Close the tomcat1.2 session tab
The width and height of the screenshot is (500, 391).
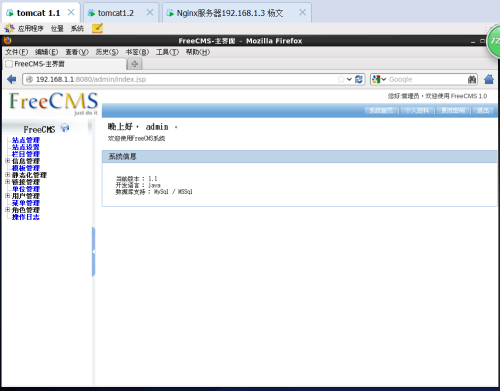click(x=150, y=13)
